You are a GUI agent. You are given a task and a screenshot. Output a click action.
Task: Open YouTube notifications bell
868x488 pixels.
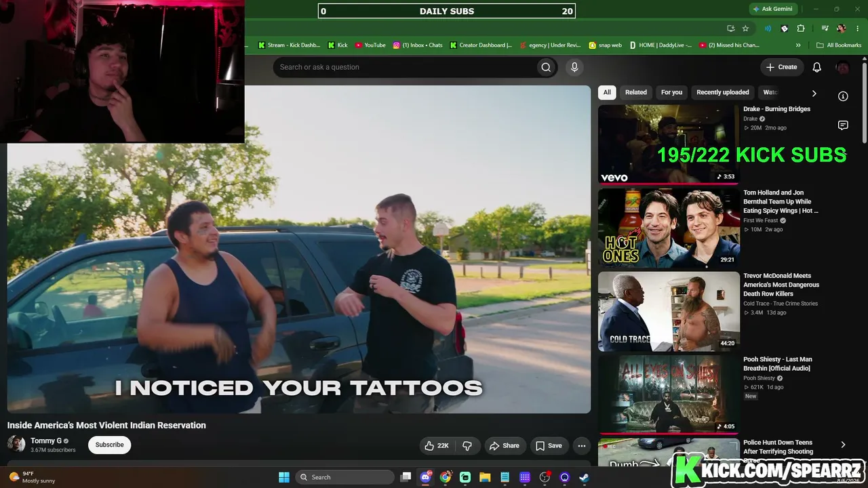817,67
